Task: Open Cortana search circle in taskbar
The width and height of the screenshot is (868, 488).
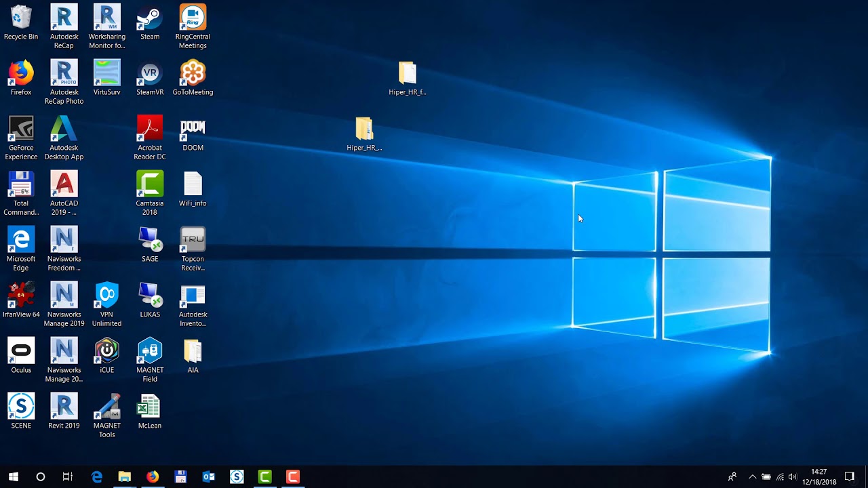Action: pyautogui.click(x=41, y=477)
